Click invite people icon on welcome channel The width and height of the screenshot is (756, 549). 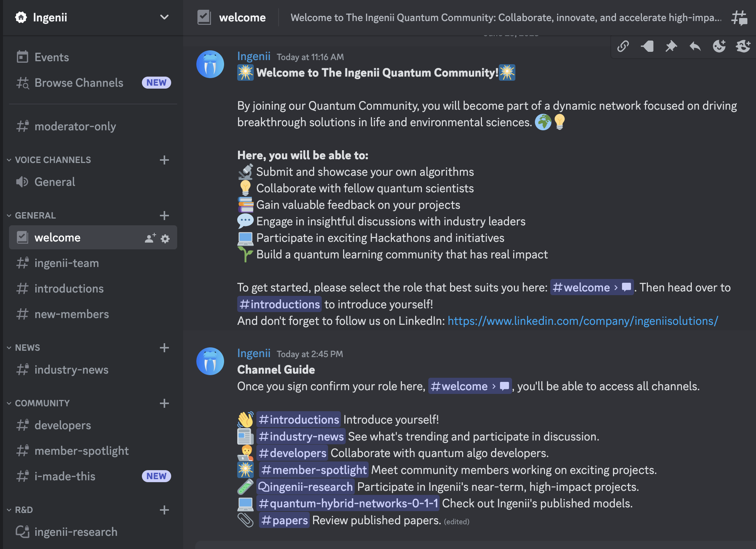tap(150, 238)
